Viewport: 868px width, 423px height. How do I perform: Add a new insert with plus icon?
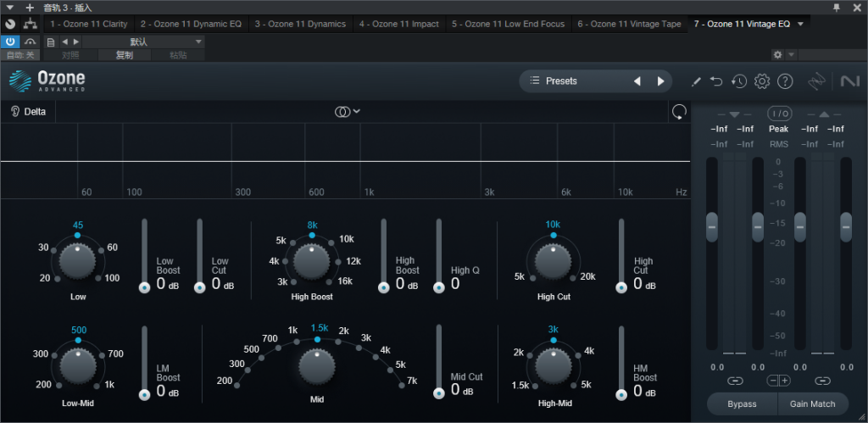click(30, 8)
